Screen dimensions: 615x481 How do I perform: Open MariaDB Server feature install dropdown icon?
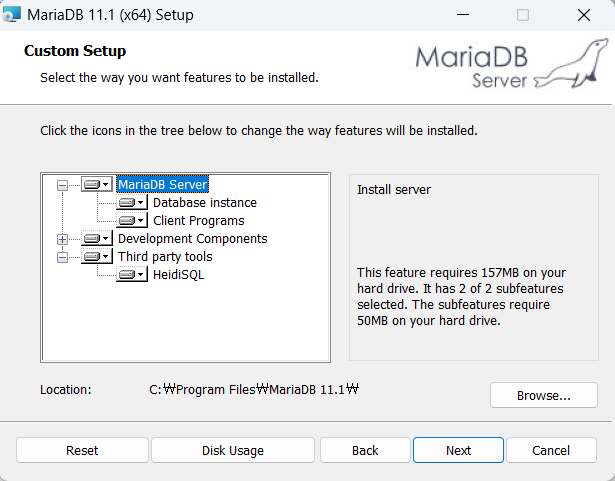point(97,184)
